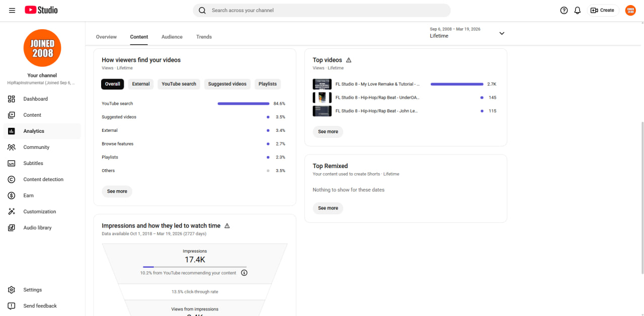Open the Audience tab
This screenshot has height=316, width=644.
pos(172,37)
